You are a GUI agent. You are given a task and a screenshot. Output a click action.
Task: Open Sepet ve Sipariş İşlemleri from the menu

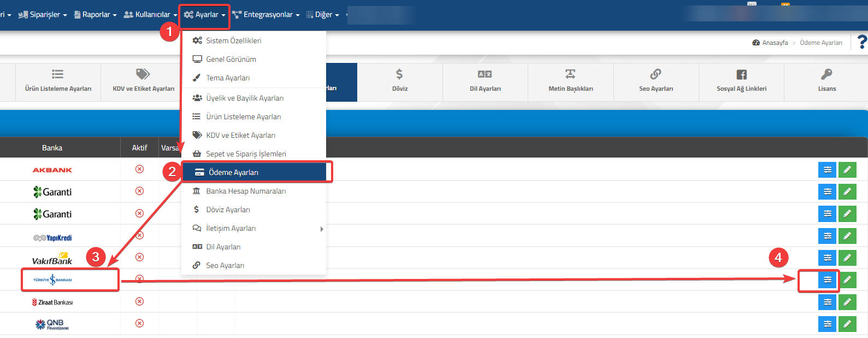point(254,154)
